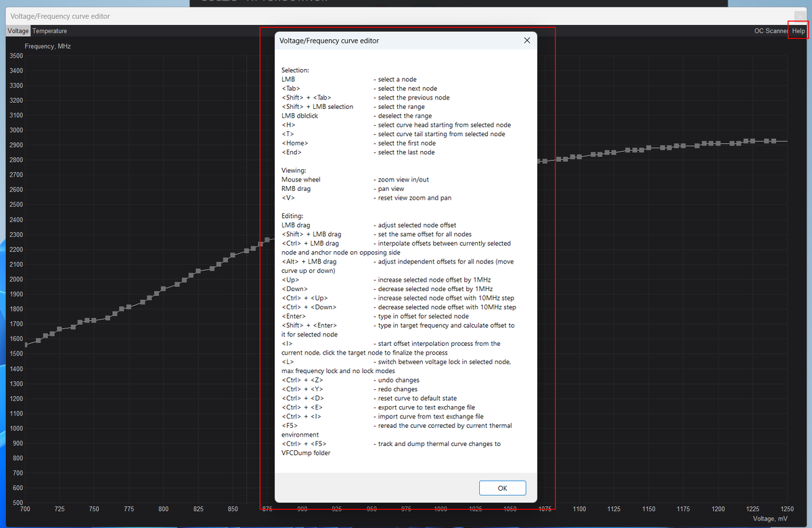Click the '<V>' shortcut entry
This screenshot has width=812, height=528.
pyautogui.click(x=288, y=198)
